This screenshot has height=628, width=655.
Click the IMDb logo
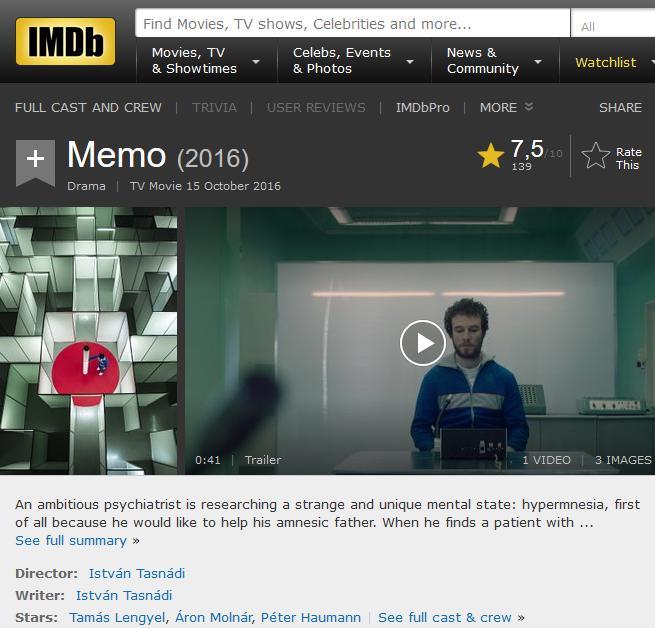click(65, 41)
